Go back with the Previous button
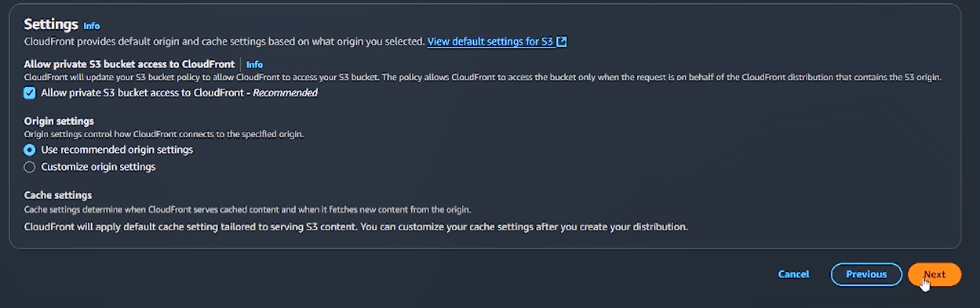Viewport: 980px width, 308px height. click(x=866, y=274)
